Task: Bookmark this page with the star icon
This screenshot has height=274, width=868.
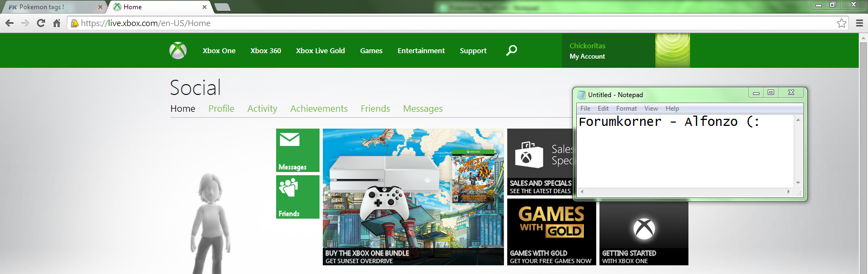Action: tap(841, 23)
